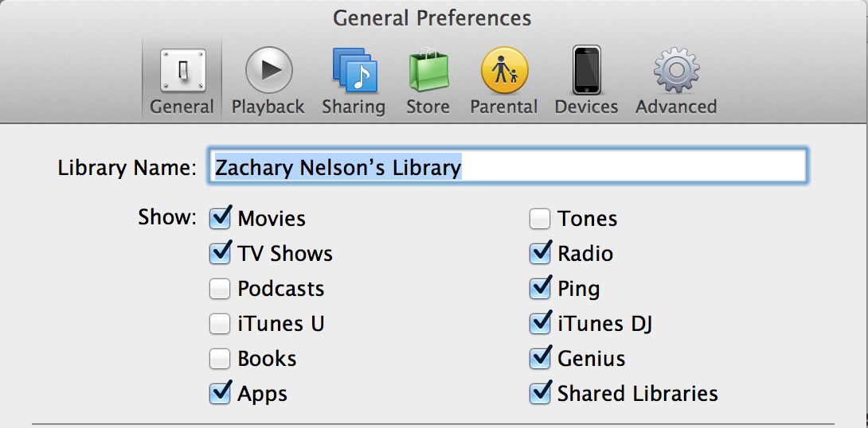Viewport: 868px width, 428px height.
Task: Disable the Radio checkbox
Action: [x=540, y=253]
